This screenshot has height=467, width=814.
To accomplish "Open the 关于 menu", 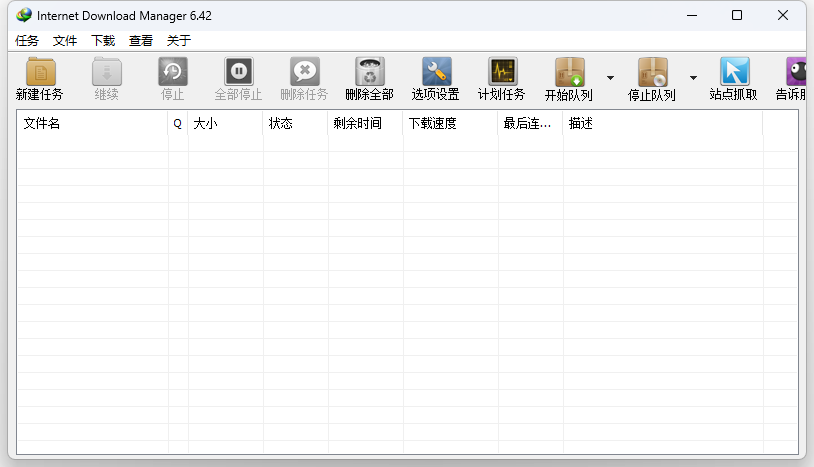I will click(179, 41).
